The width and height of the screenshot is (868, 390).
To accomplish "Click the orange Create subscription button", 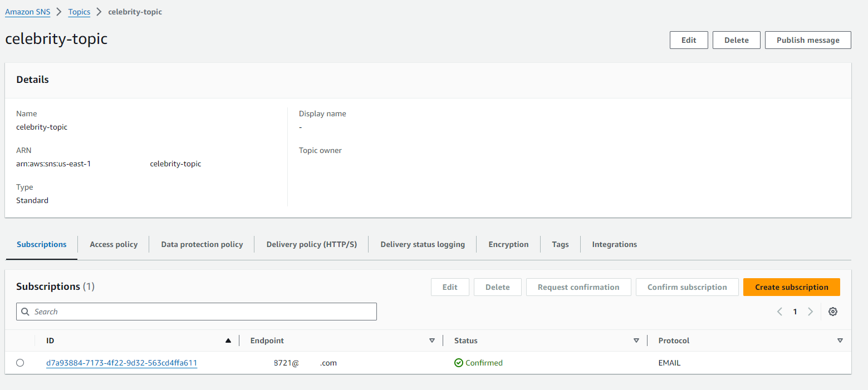I will point(791,287).
